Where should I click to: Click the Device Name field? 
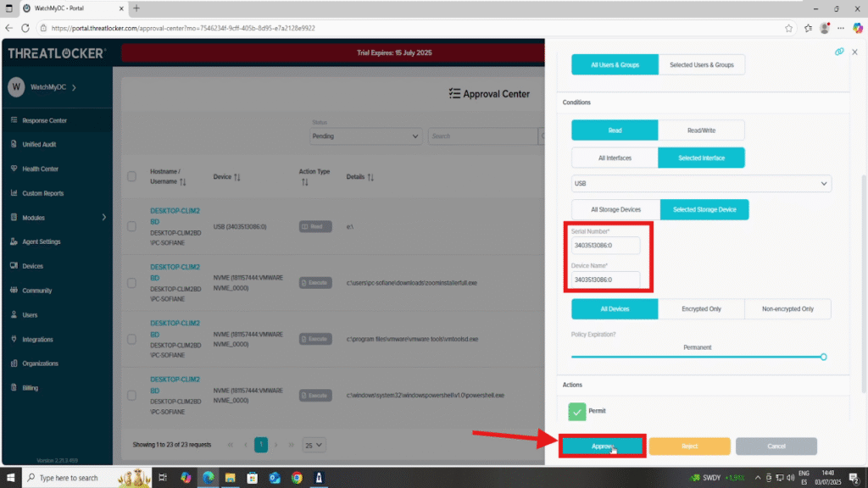[605, 280]
